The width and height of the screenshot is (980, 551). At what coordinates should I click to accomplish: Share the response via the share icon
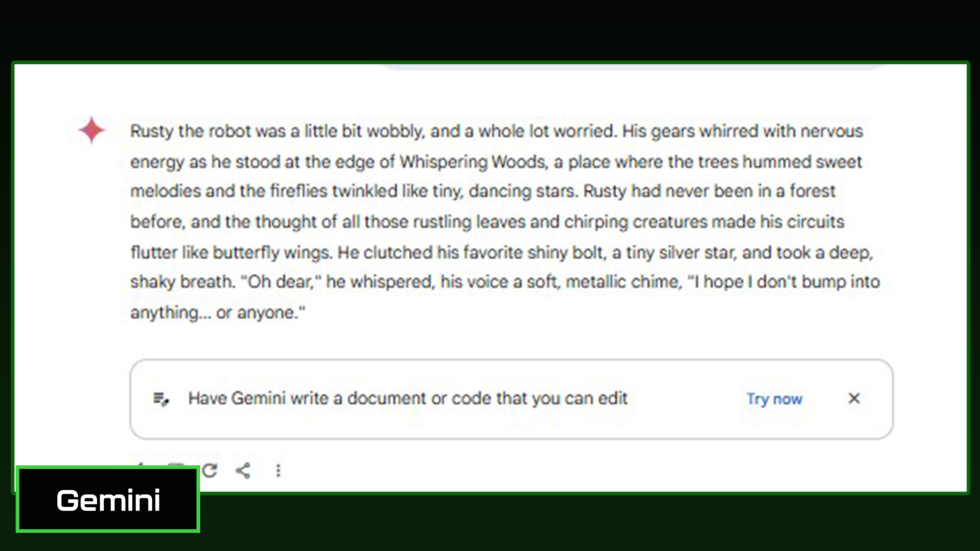click(243, 470)
